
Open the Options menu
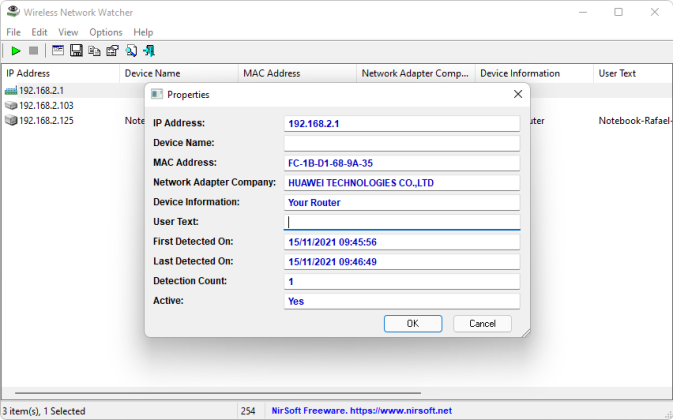[106, 32]
